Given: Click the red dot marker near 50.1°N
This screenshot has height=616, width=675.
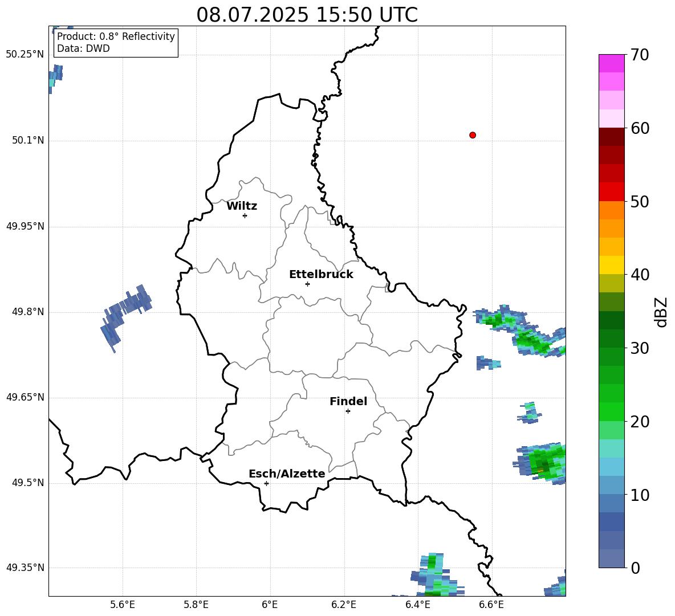Looking at the screenshot, I should point(473,135).
